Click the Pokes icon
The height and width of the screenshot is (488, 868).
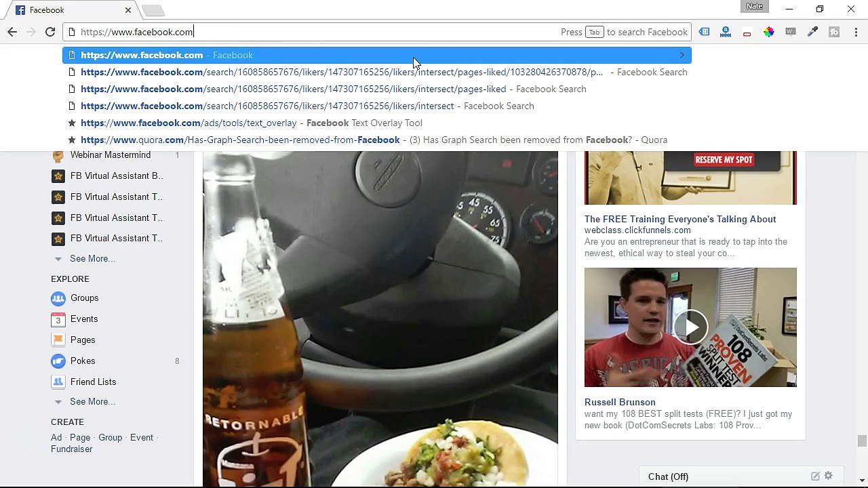point(58,361)
